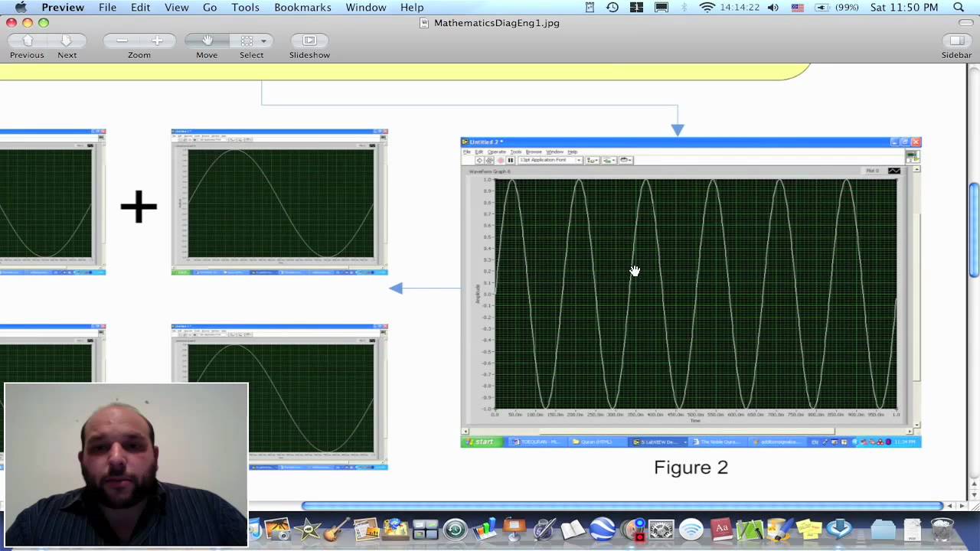Image resolution: width=980 pixels, height=551 pixels.
Task: Open the Go menu
Action: coord(210,8)
